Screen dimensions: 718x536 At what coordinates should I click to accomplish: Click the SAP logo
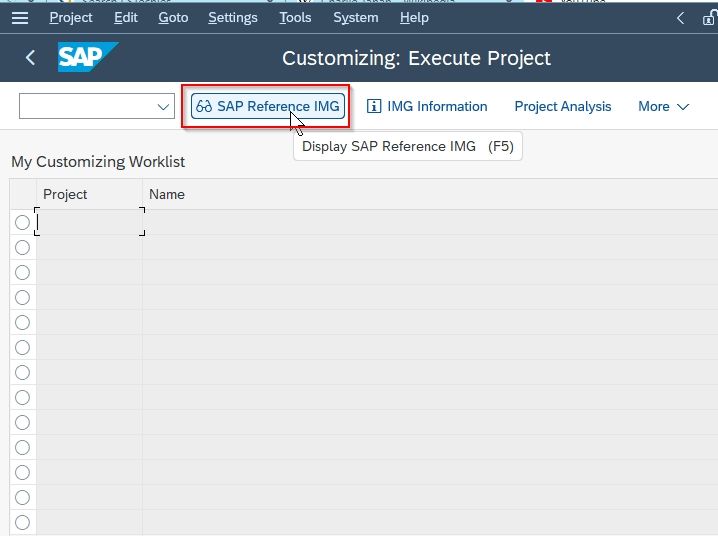(88, 57)
